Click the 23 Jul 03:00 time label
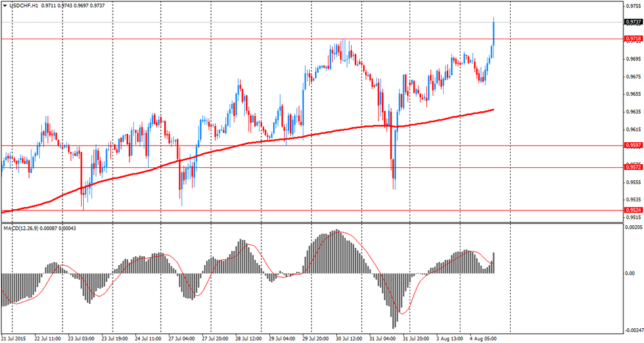This screenshot has width=644, height=343. pyautogui.click(x=81, y=339)
